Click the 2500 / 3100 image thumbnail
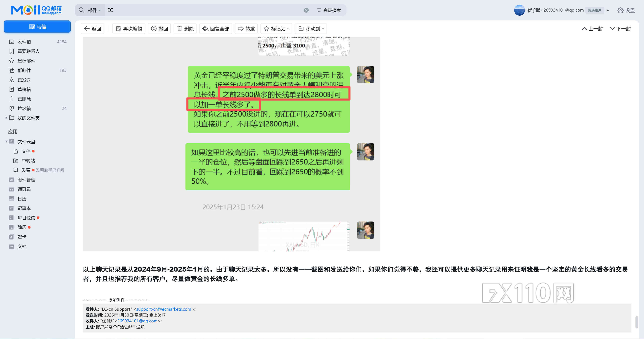This screenshot has height=339, width=644. (x=304, y=46)
